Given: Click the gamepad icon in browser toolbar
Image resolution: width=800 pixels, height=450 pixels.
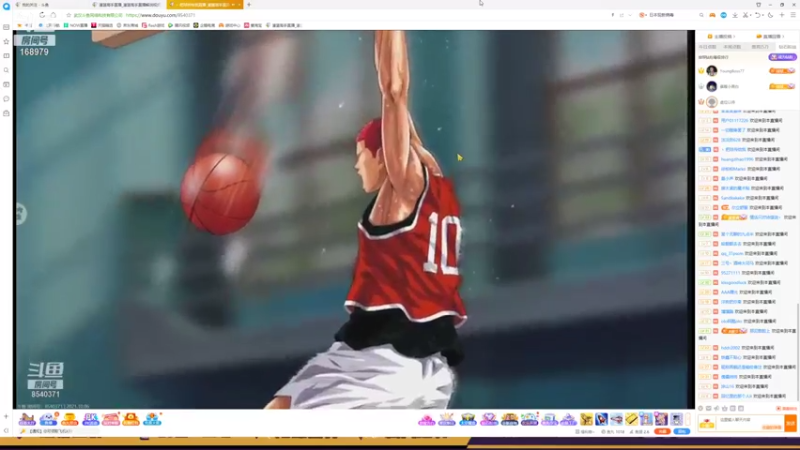Looking at the screenshot, I should coord(712,15).
